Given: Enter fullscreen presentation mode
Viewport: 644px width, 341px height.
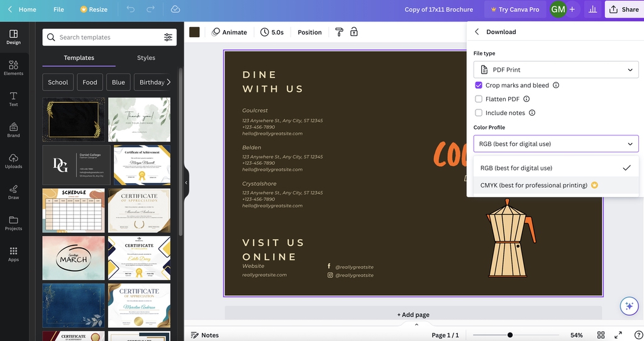Looking at the screenshot, I should tap(618, 335).
